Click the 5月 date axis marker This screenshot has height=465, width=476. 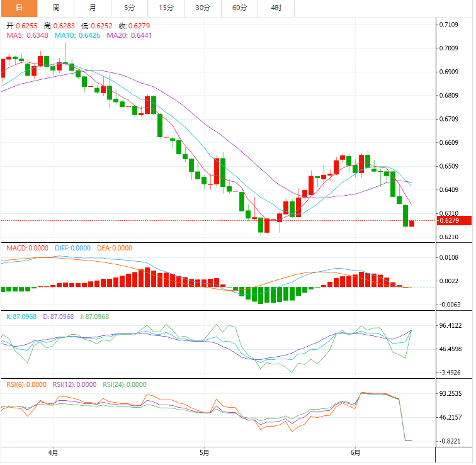pyautogui.click(x=204, y=454)
